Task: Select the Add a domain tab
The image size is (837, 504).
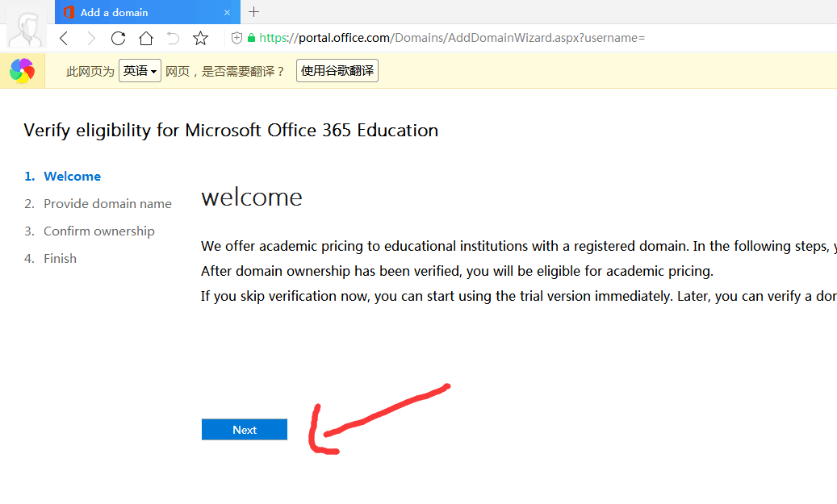Action: coord(137,13)
